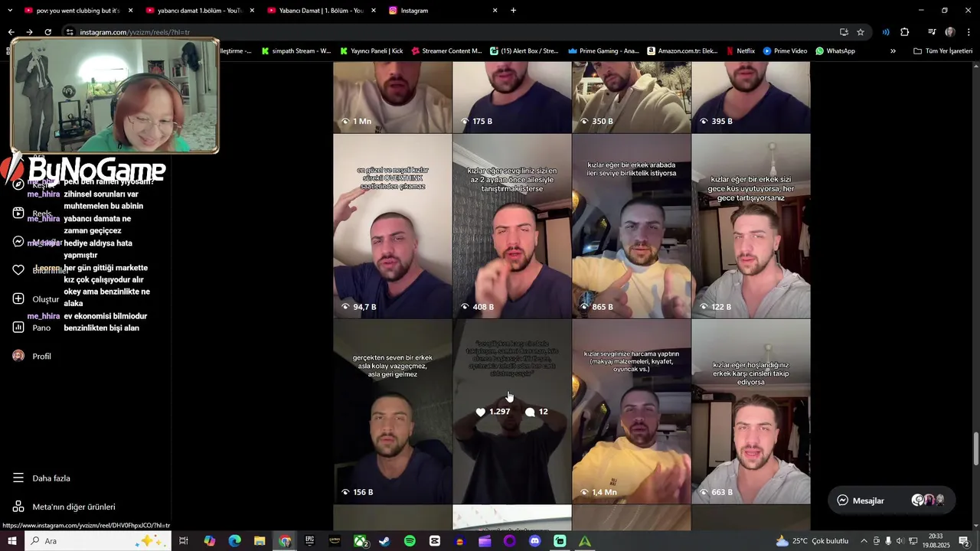Open a new browser tab
The height and width of the screenshot is (551, 980).
click(x=513, y=11)
